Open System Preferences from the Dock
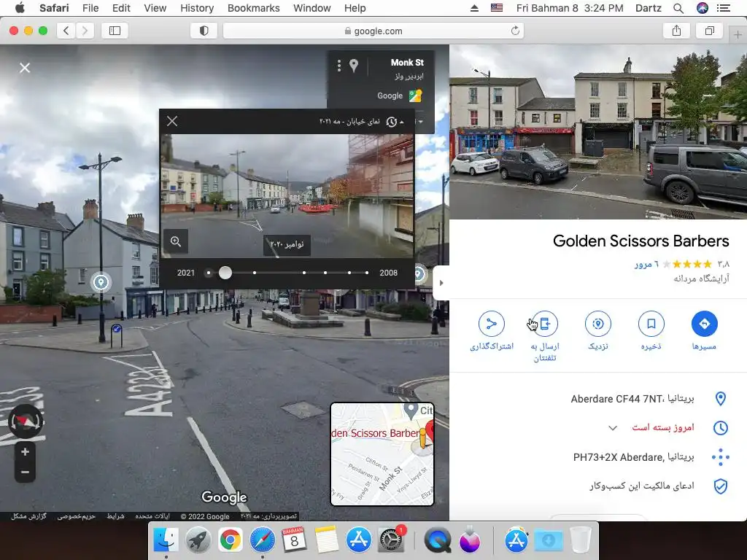 (x=391, y=540)
